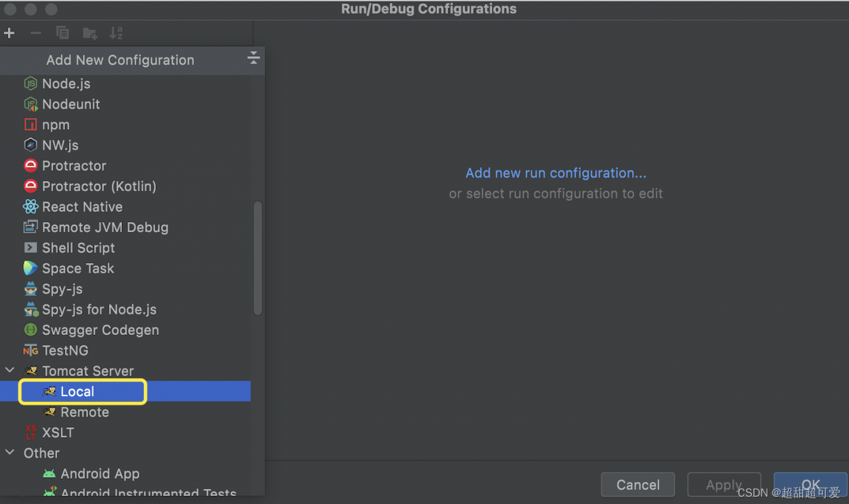Click the Cancel button
This screenshot has width=849, height=504.
[638, 485]
